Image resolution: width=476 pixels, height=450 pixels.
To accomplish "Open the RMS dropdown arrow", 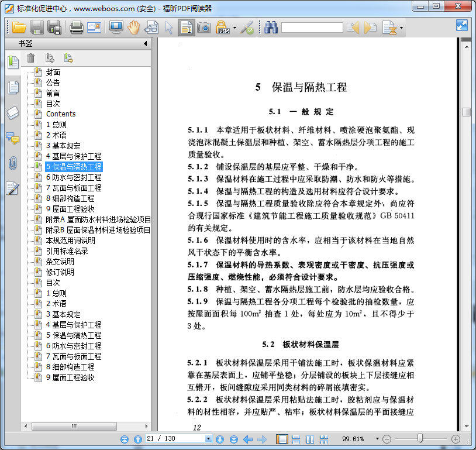I will pos(234,28).
